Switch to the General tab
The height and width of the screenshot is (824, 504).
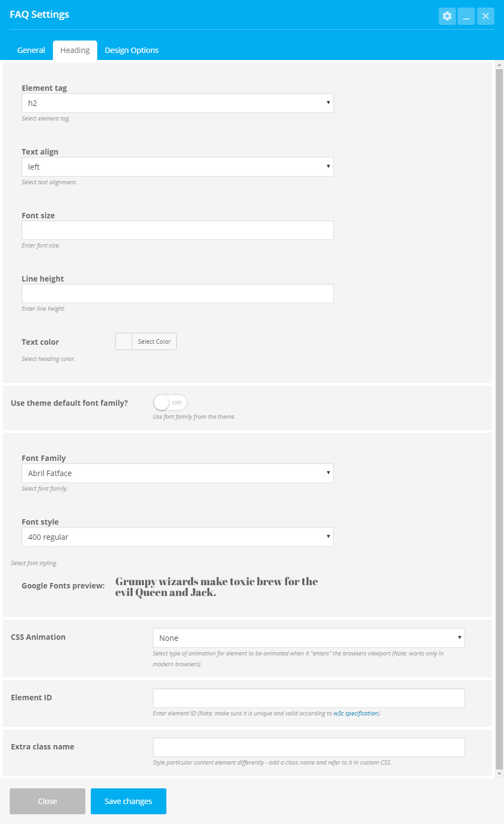31,50
